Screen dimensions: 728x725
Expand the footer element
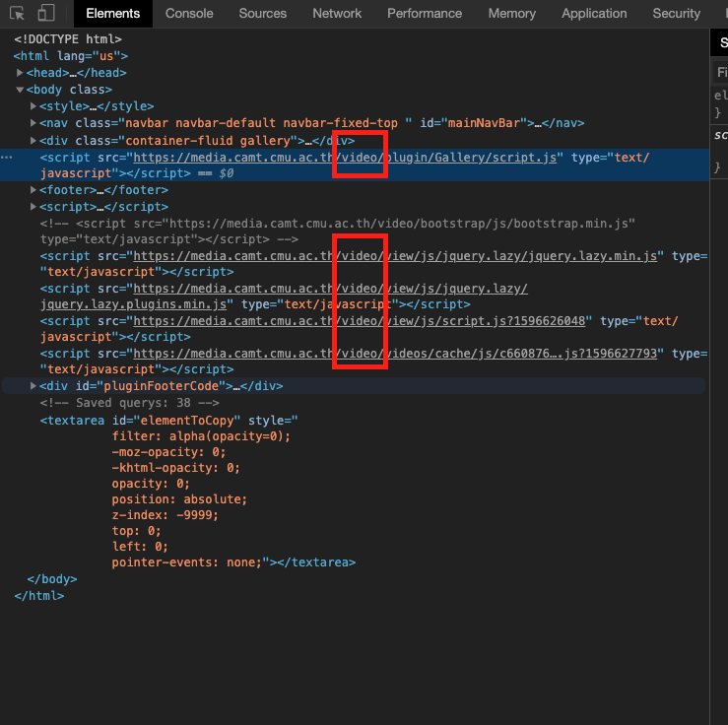(x=33, y=190)
